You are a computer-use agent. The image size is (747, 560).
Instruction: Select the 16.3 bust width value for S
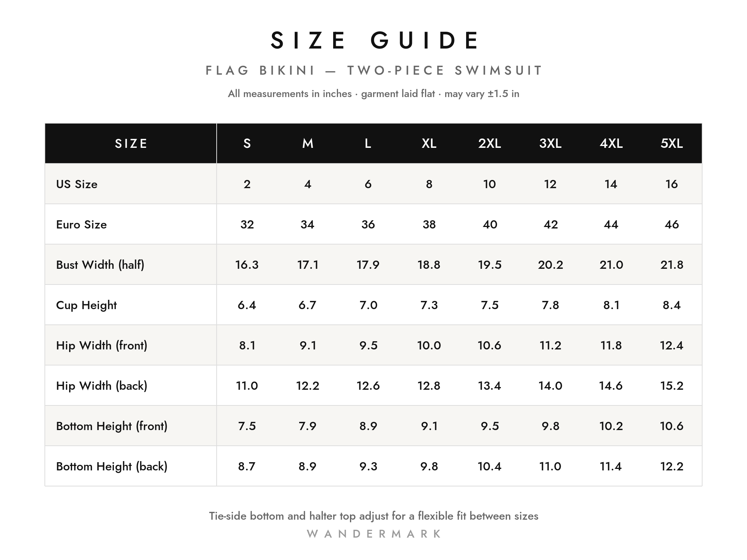pyautogui.click(x=247, y=265)
